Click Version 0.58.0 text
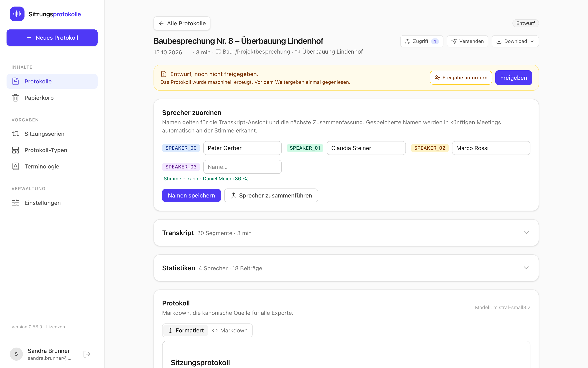This screenshot has width=588, height=368. pyautogui.click(x=27, y=327)
